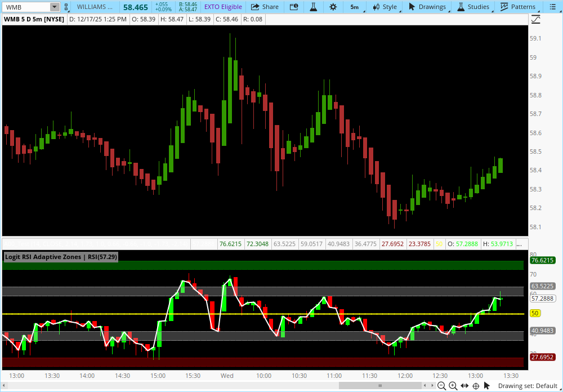This screenshot has height=392, width=563.
Task: Click the EXTO Eligible label
Action: pos(223,7)
